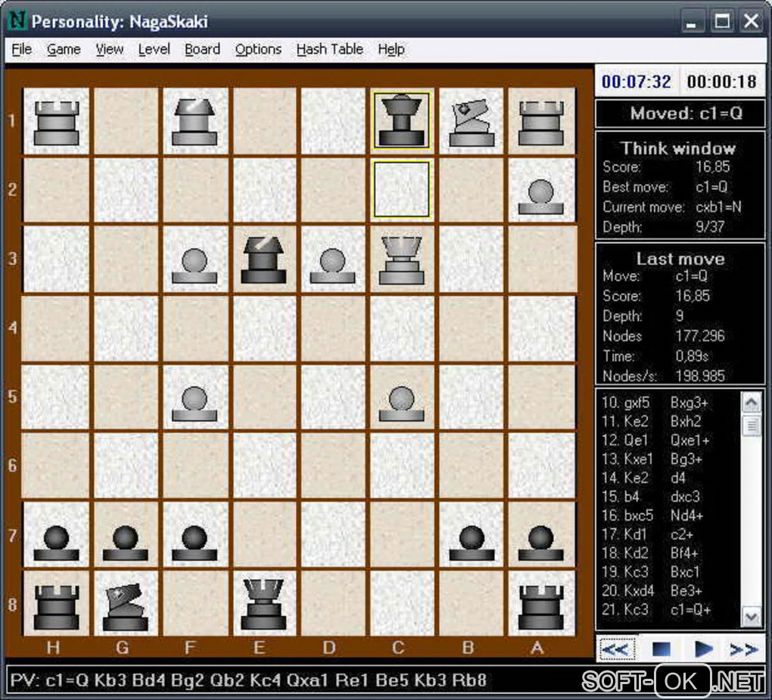Click move 18. Kd2 in list
This screenshot has width=772, height=700.
point(624,553)
